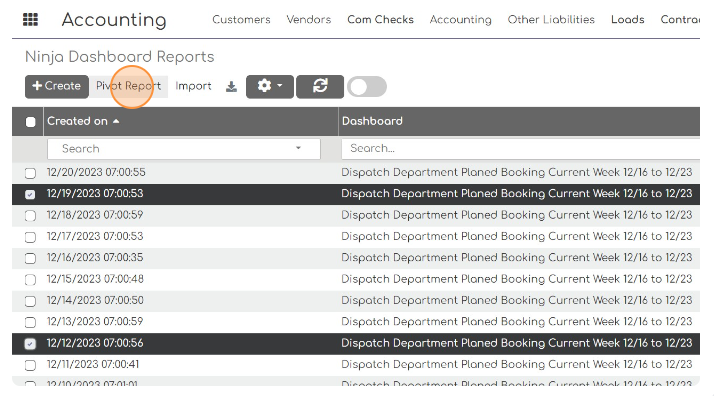Open the Com Checks menu
The width and height of the screenshot is (714, 396).
click(x=381, y=20)
